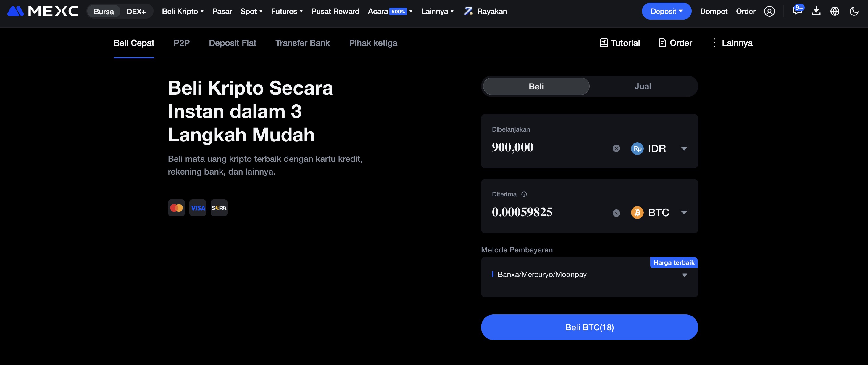Switch to the Jual tab
The width and height of the screenshot is (868, 365).
pos(643,86)
